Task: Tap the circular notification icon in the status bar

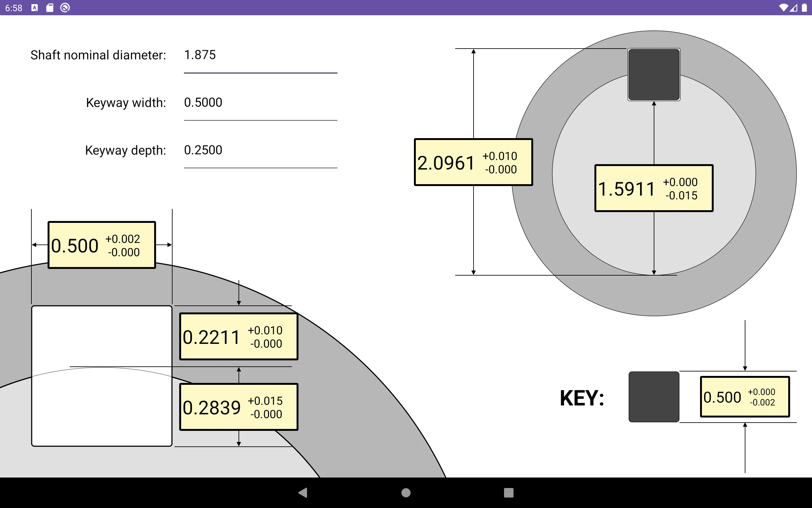Action: click(65, 8)
